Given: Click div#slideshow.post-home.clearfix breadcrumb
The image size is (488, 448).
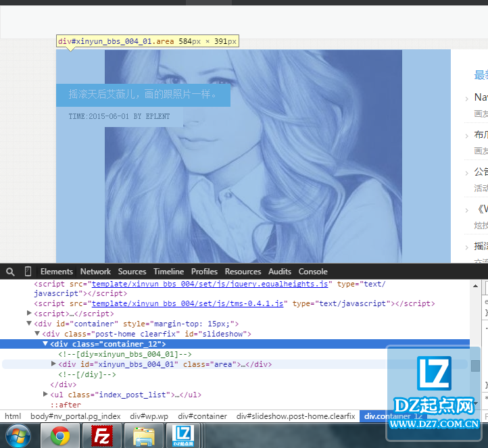Looking at the screenshot, I should 295,416.
